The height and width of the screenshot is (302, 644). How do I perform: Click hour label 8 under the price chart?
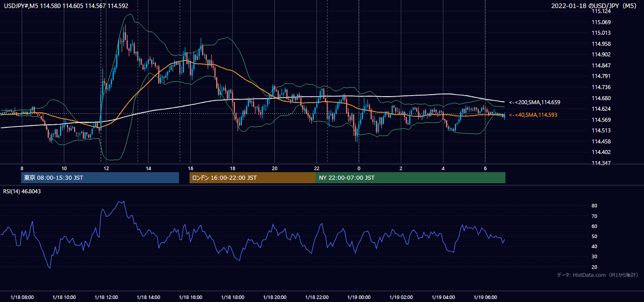click(22, 168)
